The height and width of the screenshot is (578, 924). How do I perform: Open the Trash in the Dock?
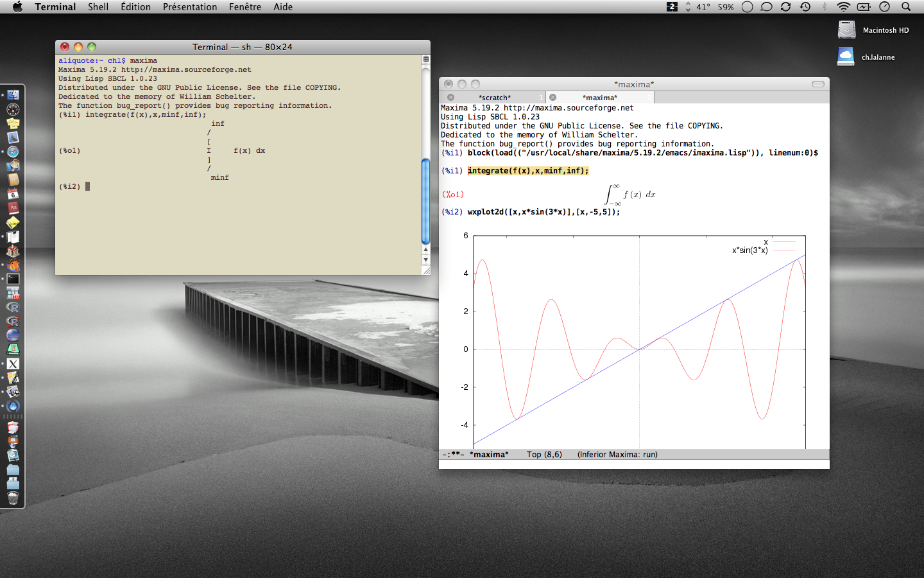tap(13, 498)
